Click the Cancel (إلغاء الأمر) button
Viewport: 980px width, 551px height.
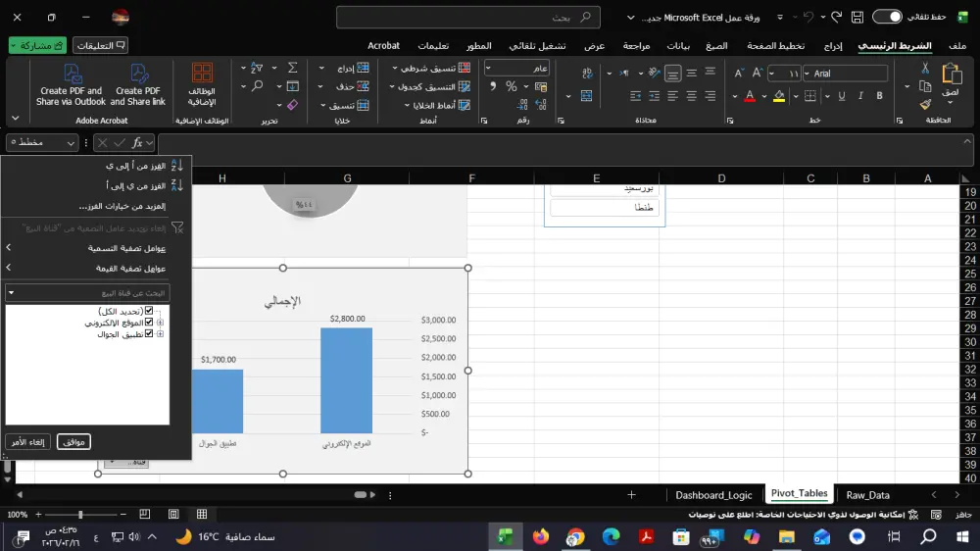click(x=28, y=441)
